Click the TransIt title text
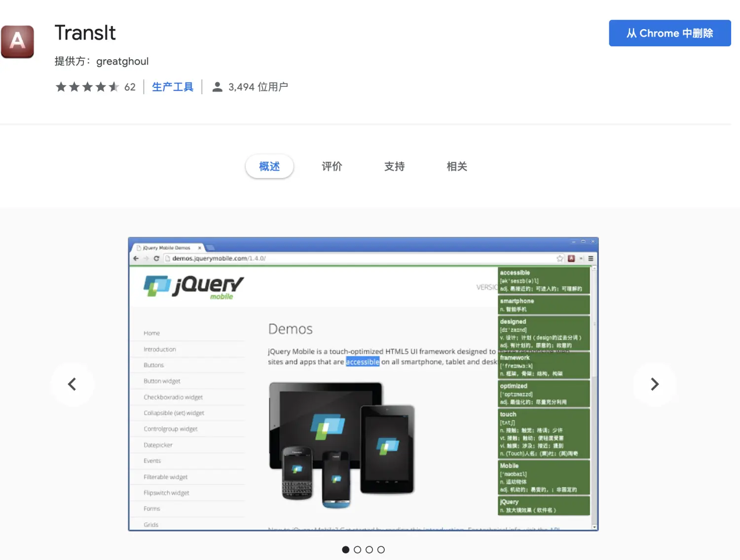Viewport: 740px width, 560px height. coord(85,33)
